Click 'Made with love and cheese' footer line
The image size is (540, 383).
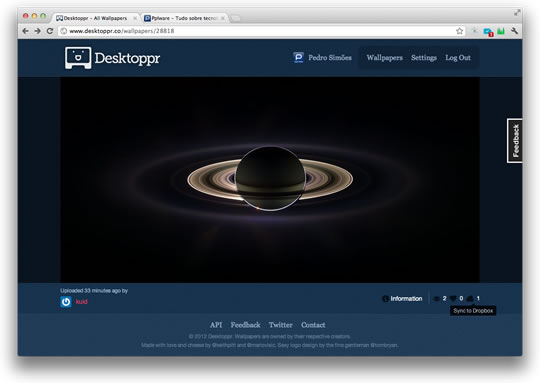point(270,345)
